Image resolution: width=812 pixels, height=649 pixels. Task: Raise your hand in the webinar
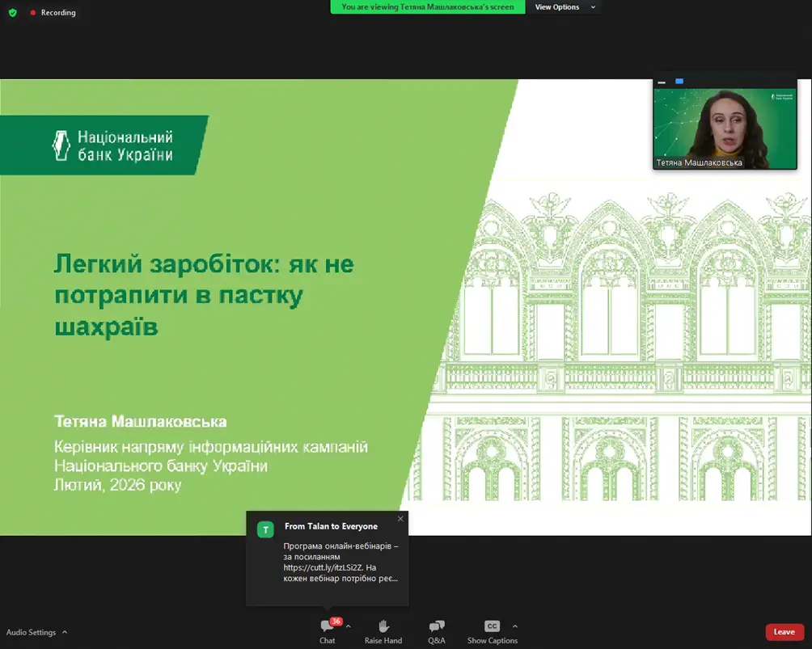pyautogui.click(x=383, y=631)
